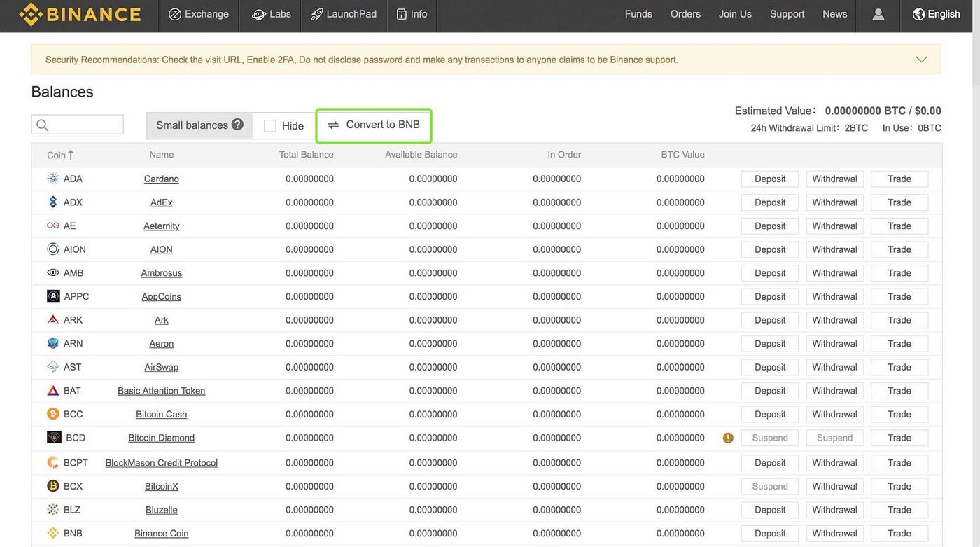The image size is (980, 547).
Task: Click the search magnifier icon
Action: (x=43, y=125)
